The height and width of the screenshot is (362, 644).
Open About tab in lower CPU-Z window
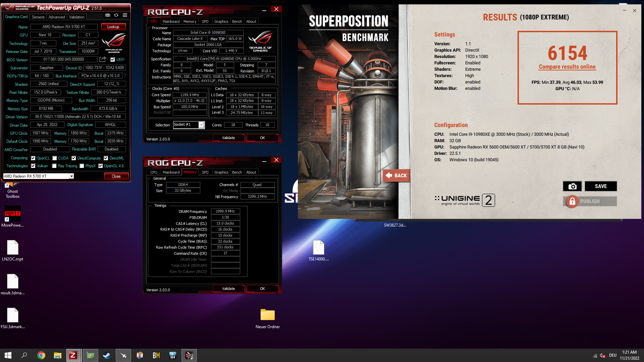[x=251, y=172]
